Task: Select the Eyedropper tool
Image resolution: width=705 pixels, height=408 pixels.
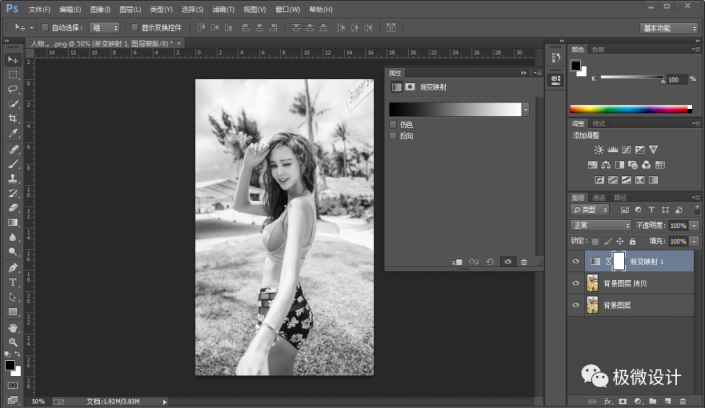Action: tap(13, 134)
